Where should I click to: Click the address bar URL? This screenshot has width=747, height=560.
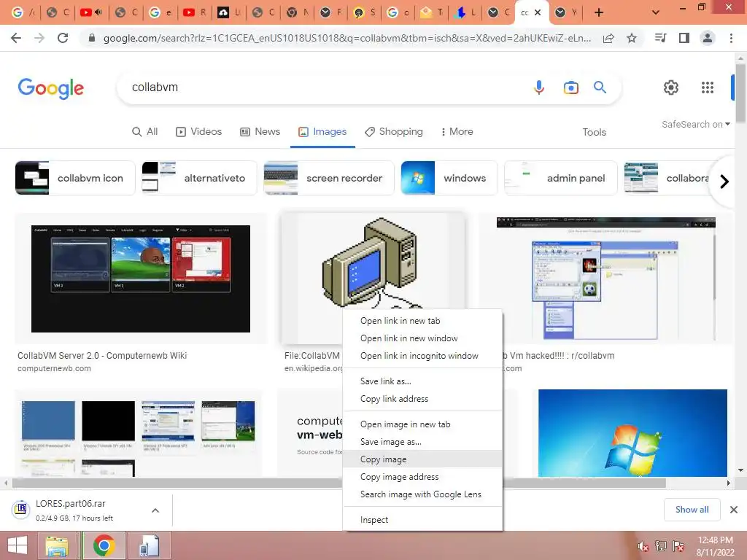pyautogui.click(x=347, y=38)
